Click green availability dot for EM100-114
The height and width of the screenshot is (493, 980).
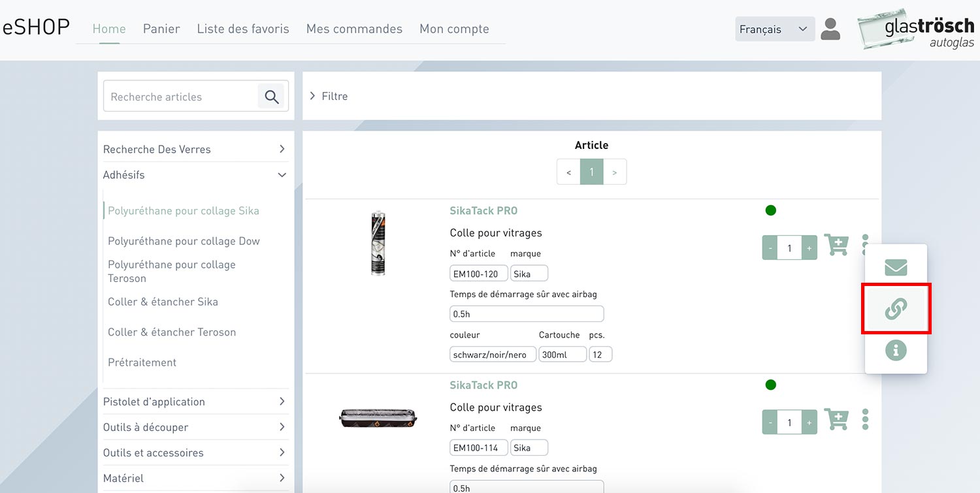pos(770,385)
